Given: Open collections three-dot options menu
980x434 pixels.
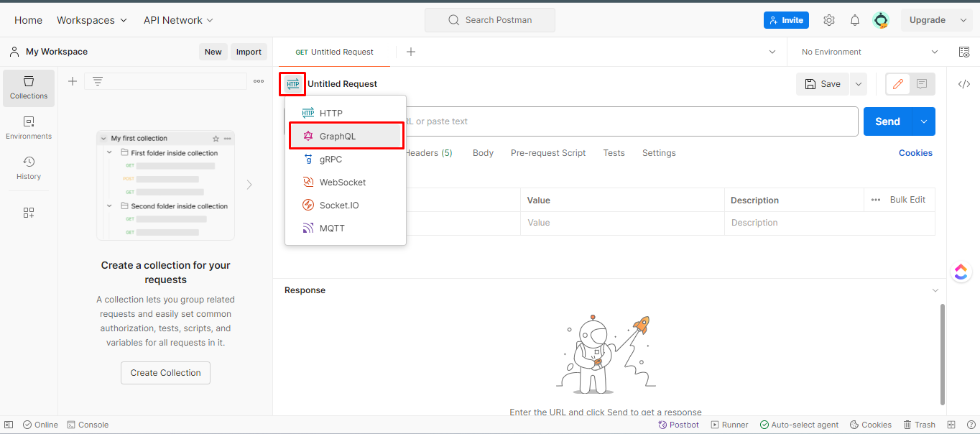Looking at the screenshot, I should pos(259,81).
